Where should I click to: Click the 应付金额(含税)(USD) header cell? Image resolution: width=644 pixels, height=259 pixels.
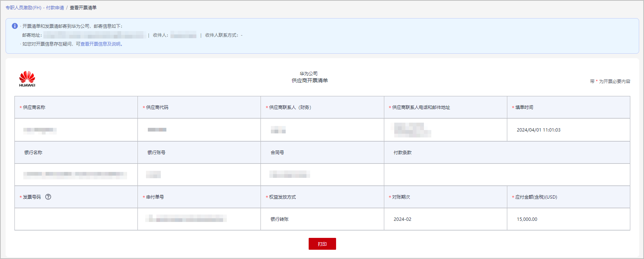pyautogui.click(x=568, y=197)
